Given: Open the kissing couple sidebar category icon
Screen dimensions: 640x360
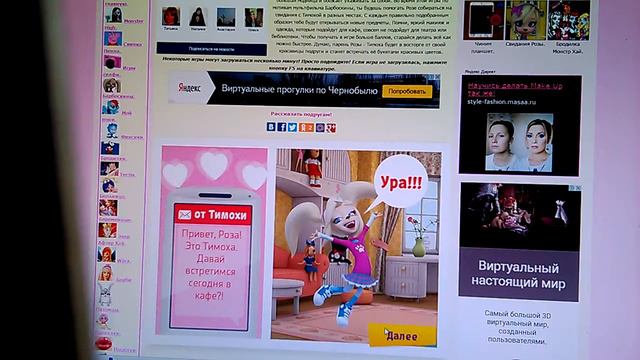Looking at the screenshot, I should click(x=109, y=169).
